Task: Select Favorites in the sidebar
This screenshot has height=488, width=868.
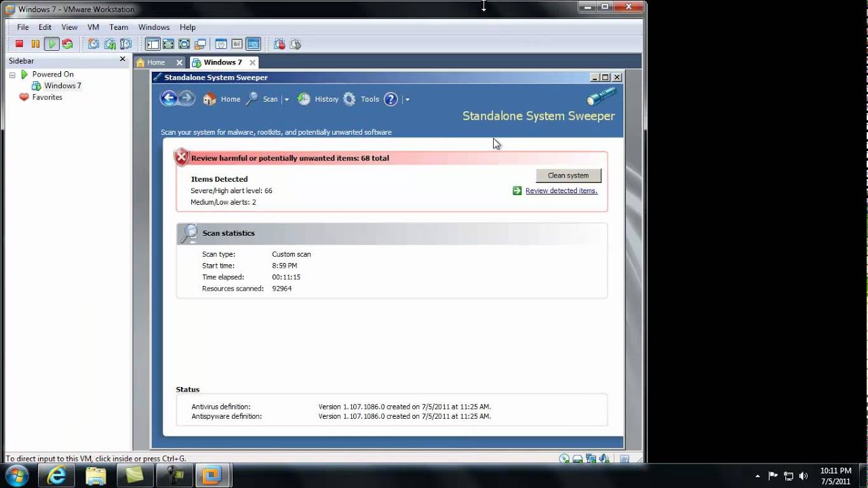Action: point(47,98)
